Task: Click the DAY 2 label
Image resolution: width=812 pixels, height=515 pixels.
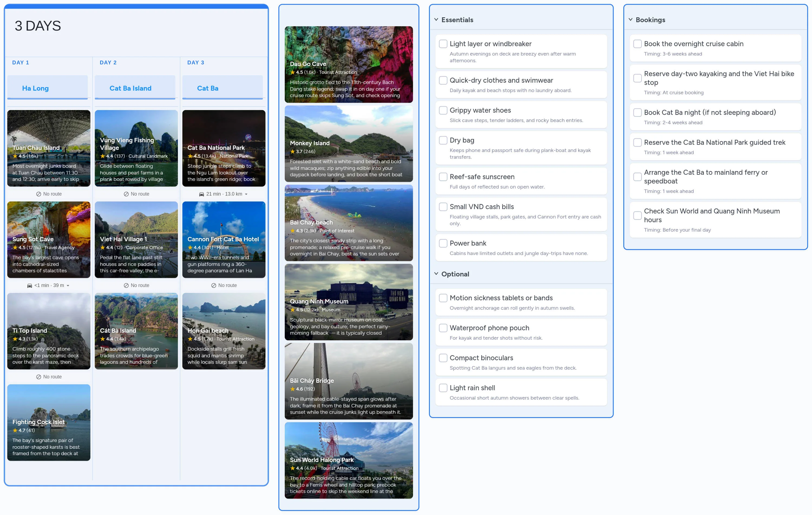Action: (x=108, y=63)
